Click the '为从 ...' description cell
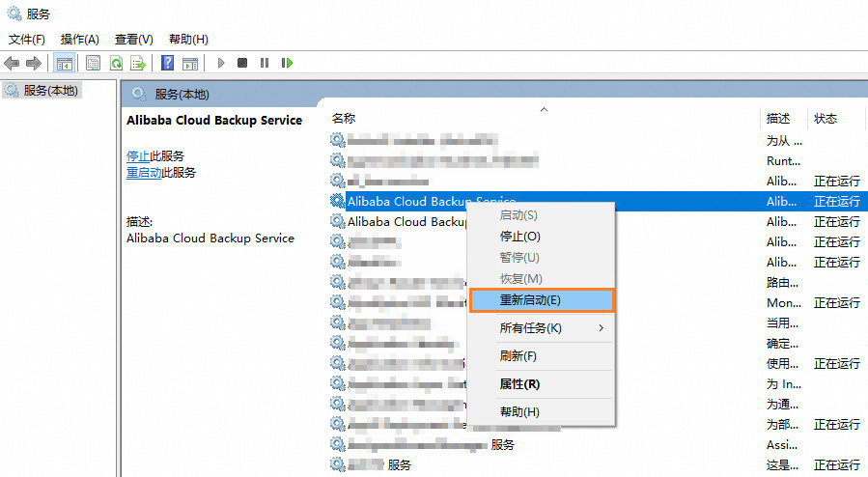This screenshot has width=868, height=477. coord(784,141)
